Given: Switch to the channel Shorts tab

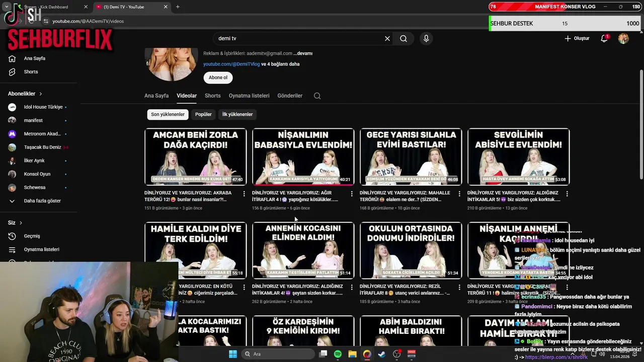Looking at the screenshot, I should tap(213, 96).
